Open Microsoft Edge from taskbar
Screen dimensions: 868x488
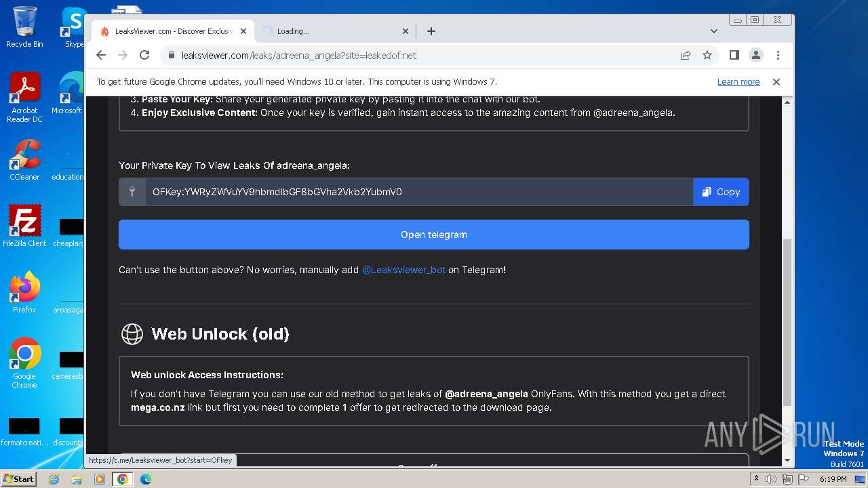point(146,479)
